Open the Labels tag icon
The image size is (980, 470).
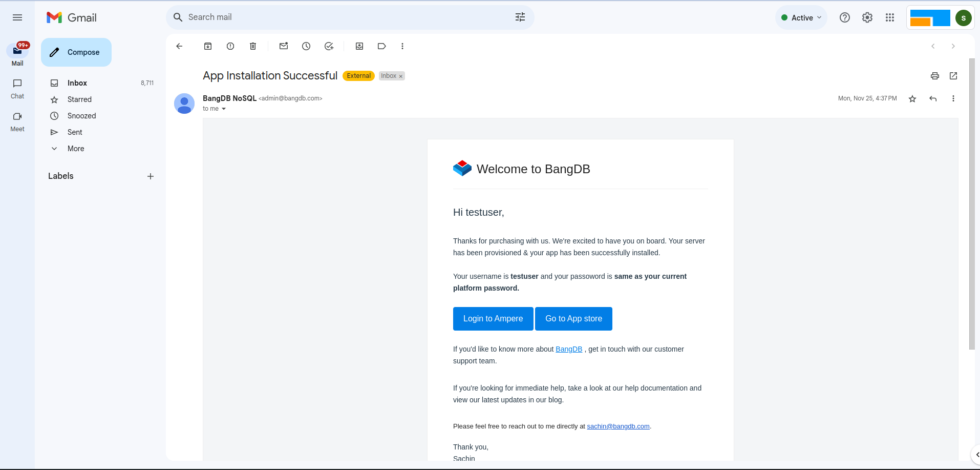point(382,46)
